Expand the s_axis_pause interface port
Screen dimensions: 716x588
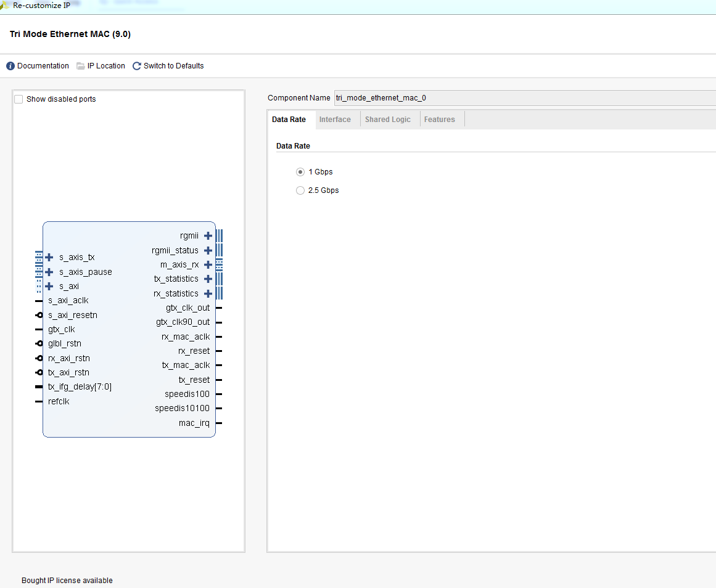(49, 272)
